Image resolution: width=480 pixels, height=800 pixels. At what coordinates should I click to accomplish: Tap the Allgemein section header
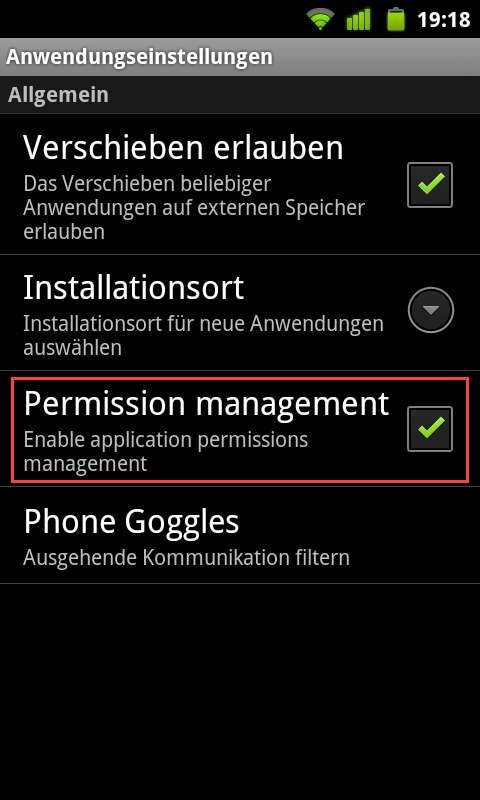(240, 95)
